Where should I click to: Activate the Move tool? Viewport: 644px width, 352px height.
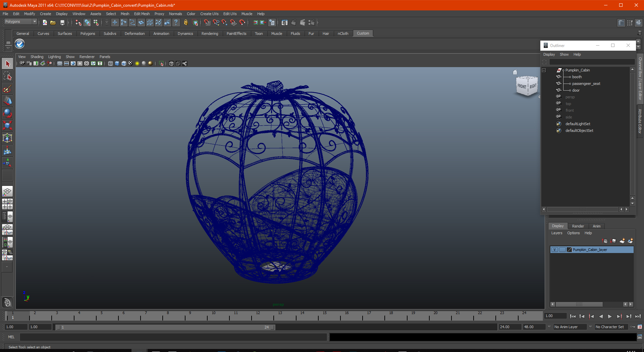[x=7, y=101]
